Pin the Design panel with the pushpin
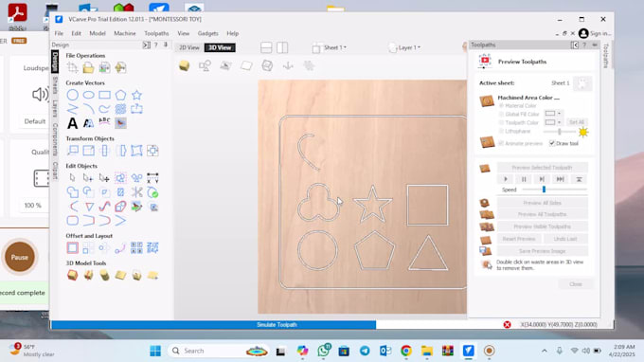This screenshot has width=644, height=362. pos(166,45)
